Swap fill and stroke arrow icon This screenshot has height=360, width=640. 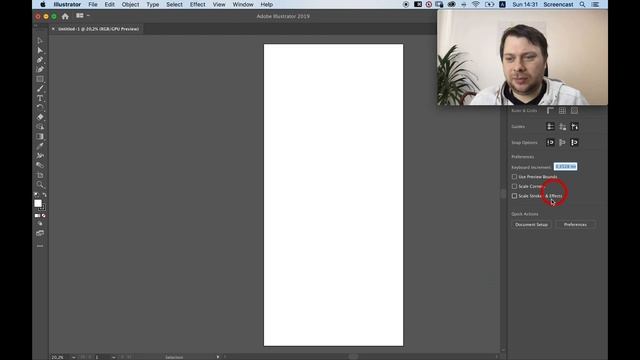(x=44, y=195)
